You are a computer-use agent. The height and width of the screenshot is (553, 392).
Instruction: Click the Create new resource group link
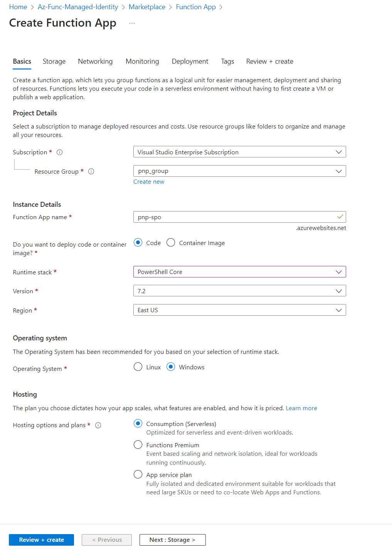(x=149, y=182)
